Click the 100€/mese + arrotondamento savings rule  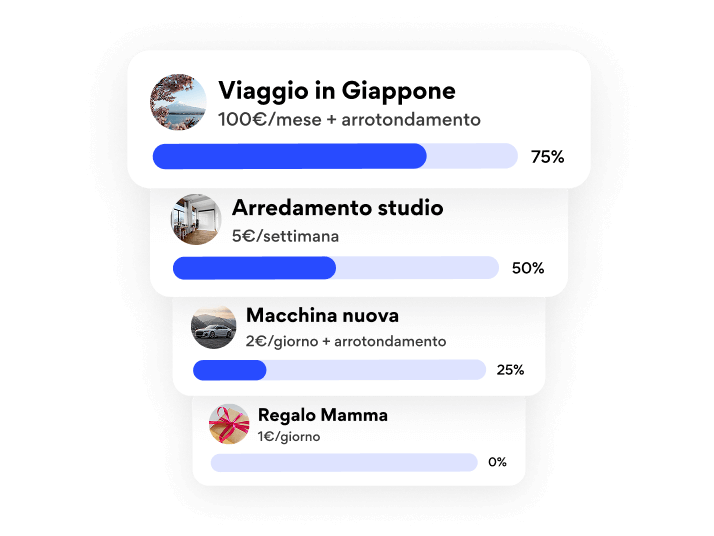(x=349, y=120)
